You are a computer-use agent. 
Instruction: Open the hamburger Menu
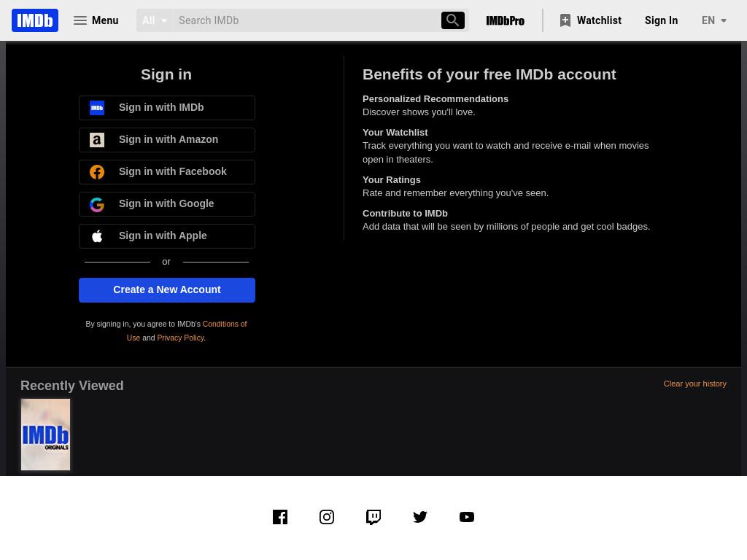click(x=96, y=20)
